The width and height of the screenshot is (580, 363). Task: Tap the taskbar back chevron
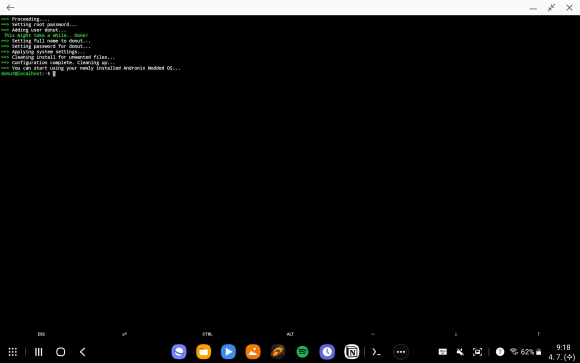(x=82, y=352)
